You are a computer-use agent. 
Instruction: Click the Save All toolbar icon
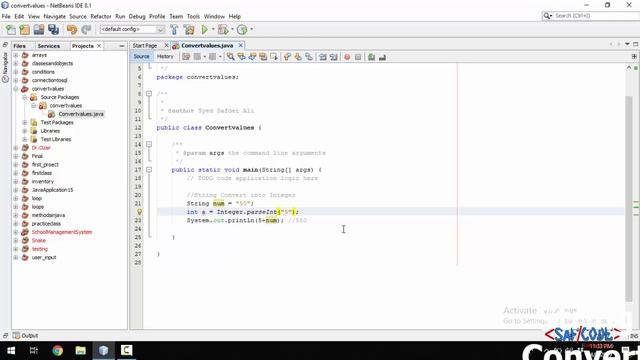(53, 29)
